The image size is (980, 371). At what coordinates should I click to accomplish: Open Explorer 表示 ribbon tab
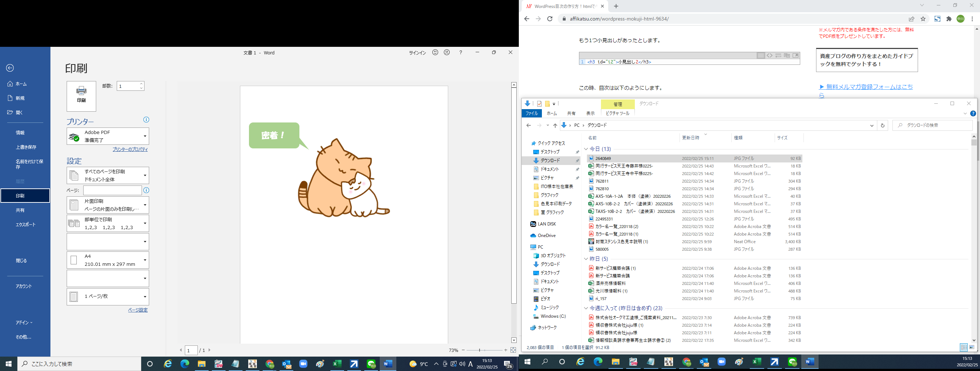(590, 113)
